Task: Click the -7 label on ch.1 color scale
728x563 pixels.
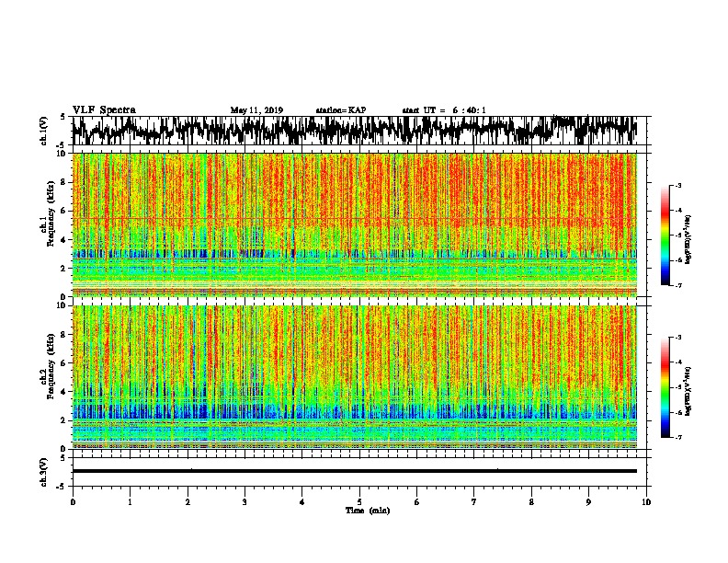Action: 677,285
